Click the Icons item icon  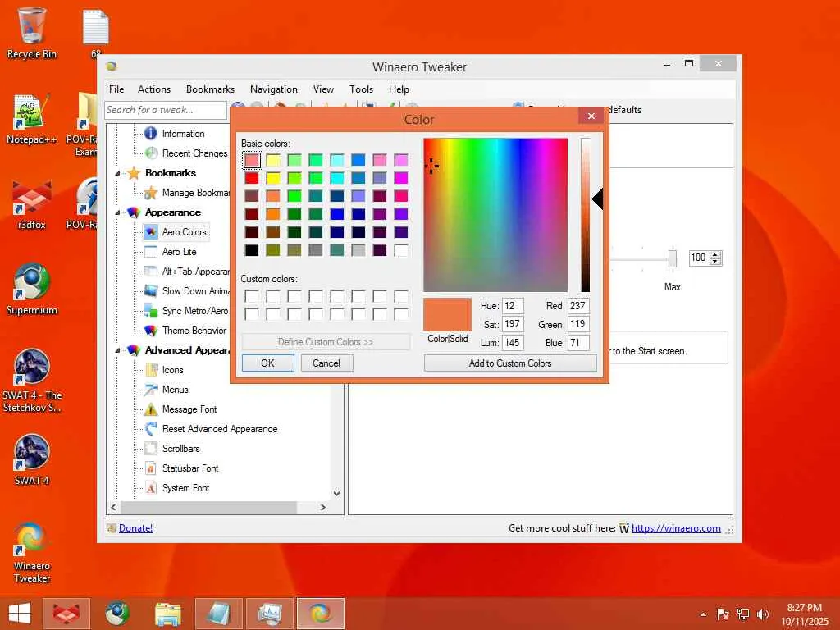point(151,370)
